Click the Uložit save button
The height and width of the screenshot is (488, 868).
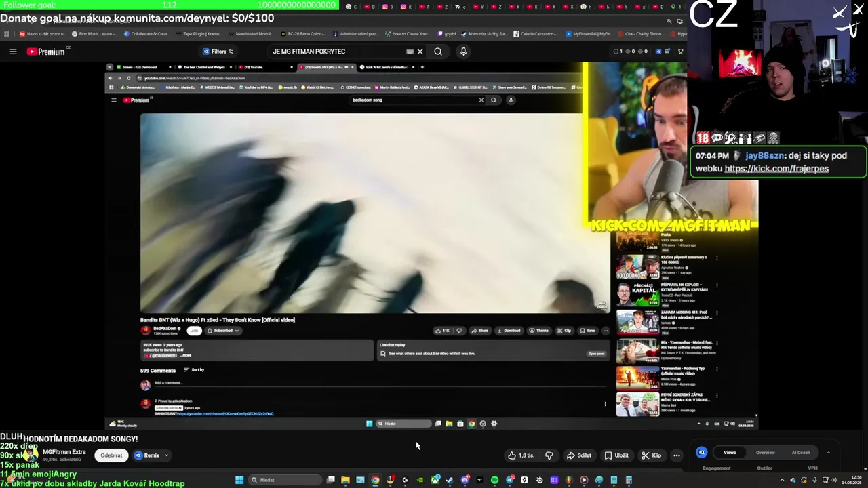pos(616,455)
